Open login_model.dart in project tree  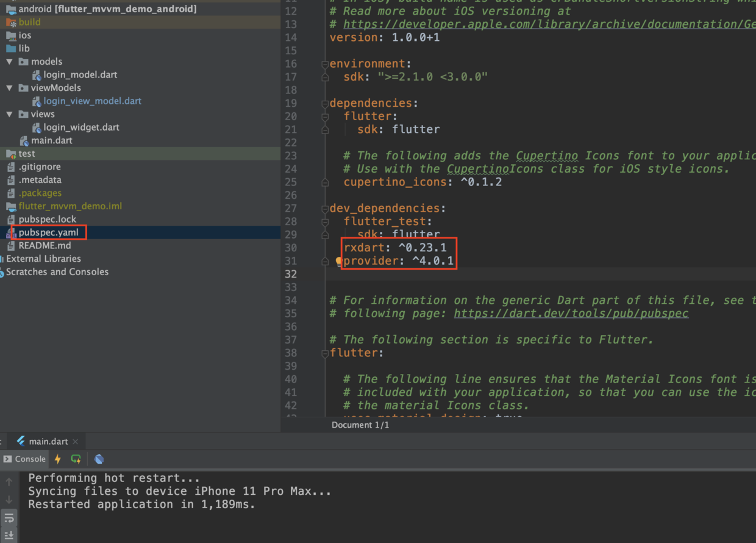80,74
